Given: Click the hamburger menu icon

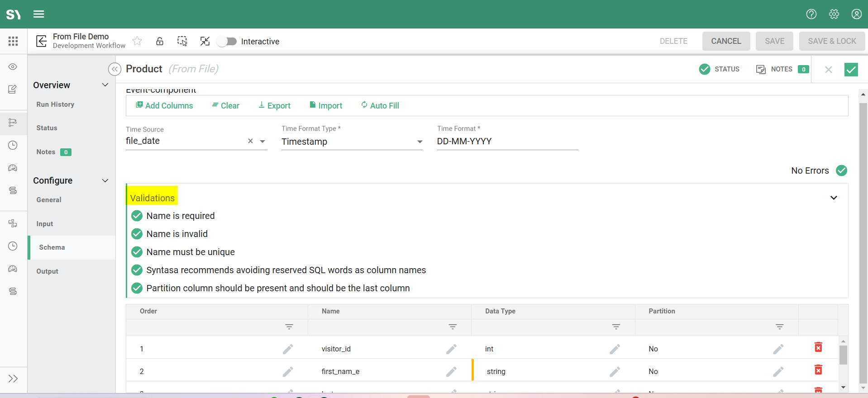Looking at the screenshot, I should point(39,14).
